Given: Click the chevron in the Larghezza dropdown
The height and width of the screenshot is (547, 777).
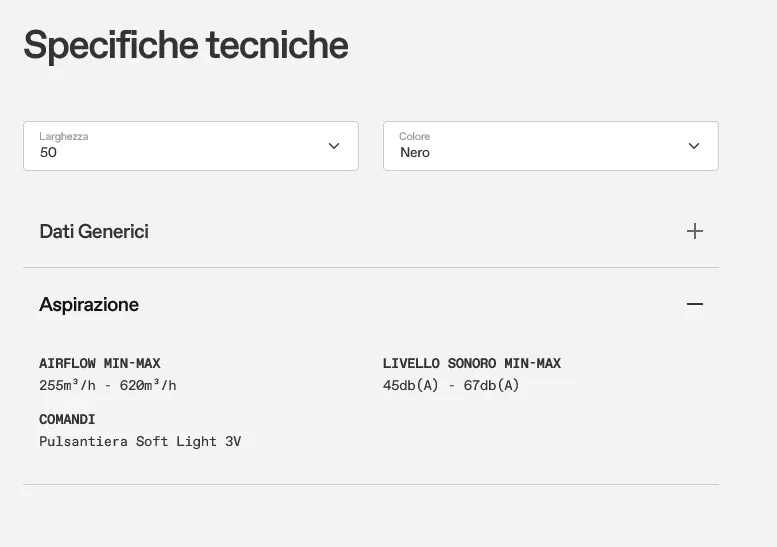Looking at the screenshot, I should pyautogui.click(x=334, y=146).
